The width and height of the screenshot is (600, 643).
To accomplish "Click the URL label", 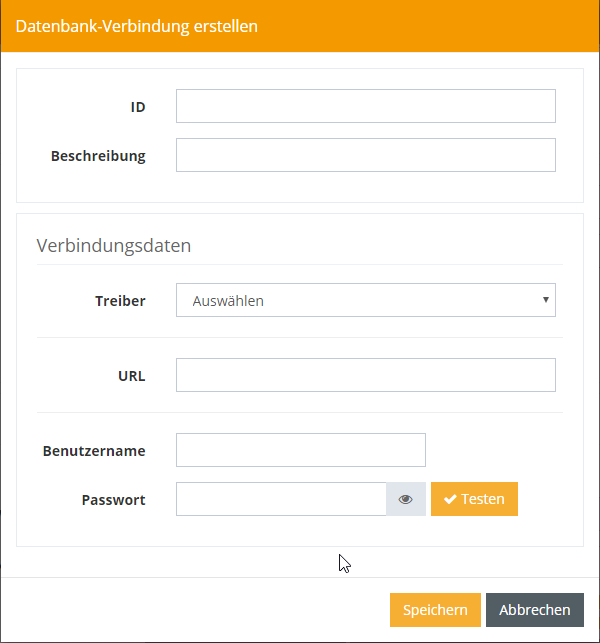I will pyautogui.click(x=131, y=376).
